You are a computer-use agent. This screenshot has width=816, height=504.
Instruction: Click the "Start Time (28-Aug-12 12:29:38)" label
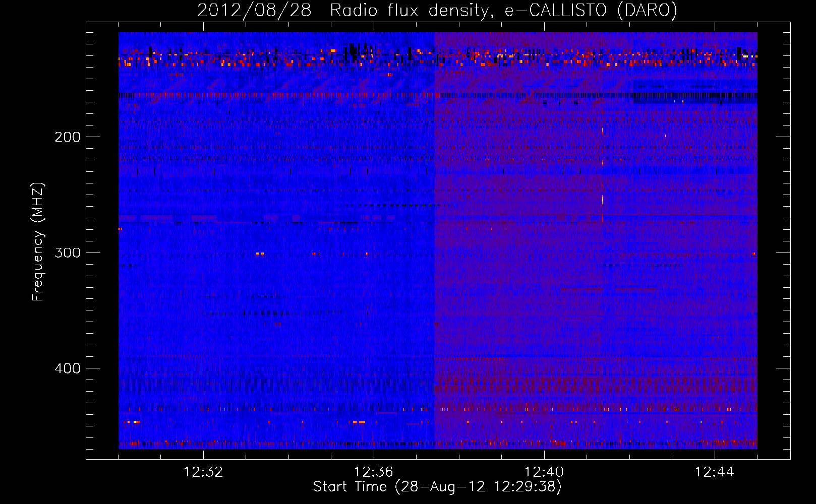point(437,487)
